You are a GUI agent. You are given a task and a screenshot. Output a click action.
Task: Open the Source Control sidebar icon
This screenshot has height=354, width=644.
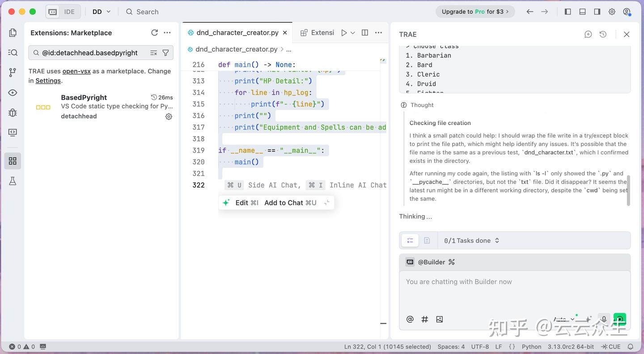13,73
